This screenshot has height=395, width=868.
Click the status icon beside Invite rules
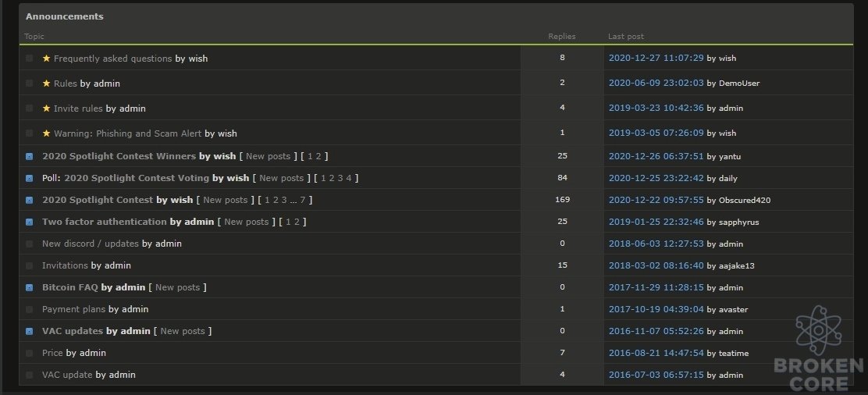pyautogui.click(x=30, y=108)
